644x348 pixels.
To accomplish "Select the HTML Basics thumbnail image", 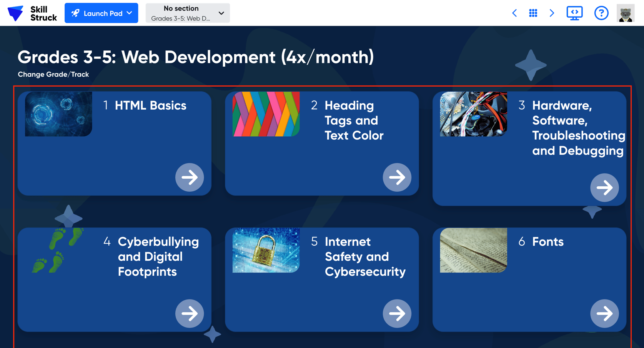I will coord(58,114).
